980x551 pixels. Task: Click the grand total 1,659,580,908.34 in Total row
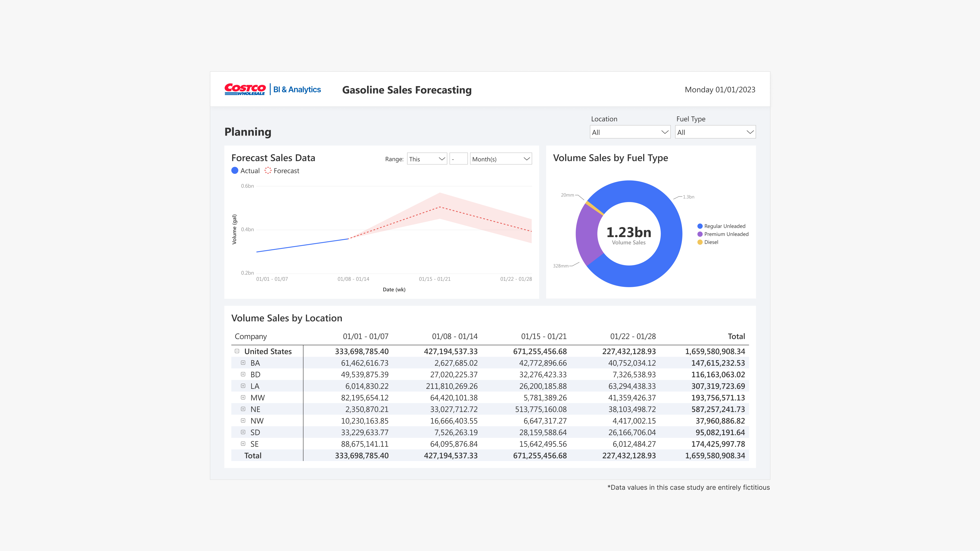click(715, 456)
